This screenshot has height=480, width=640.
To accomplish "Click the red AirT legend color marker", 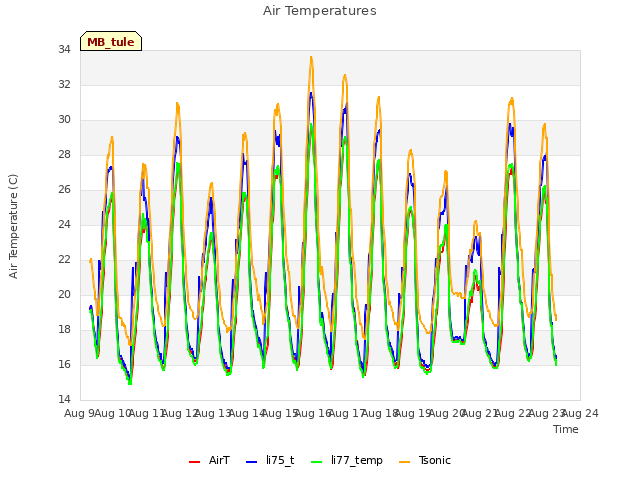I will tap(194, 462).
